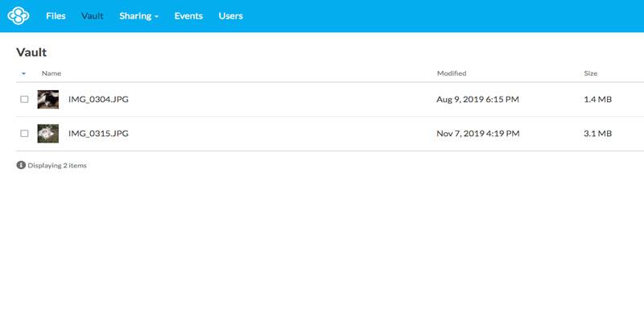Expand the select-all dropdown arrow above checkboxes
Viewport: 644px width, 322px height.
coord(23,73)
